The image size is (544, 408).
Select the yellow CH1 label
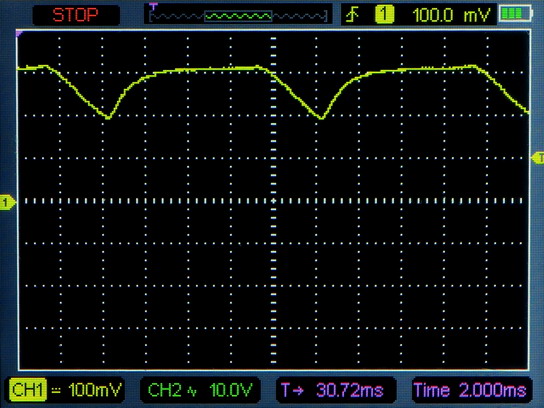coord(27,390)
